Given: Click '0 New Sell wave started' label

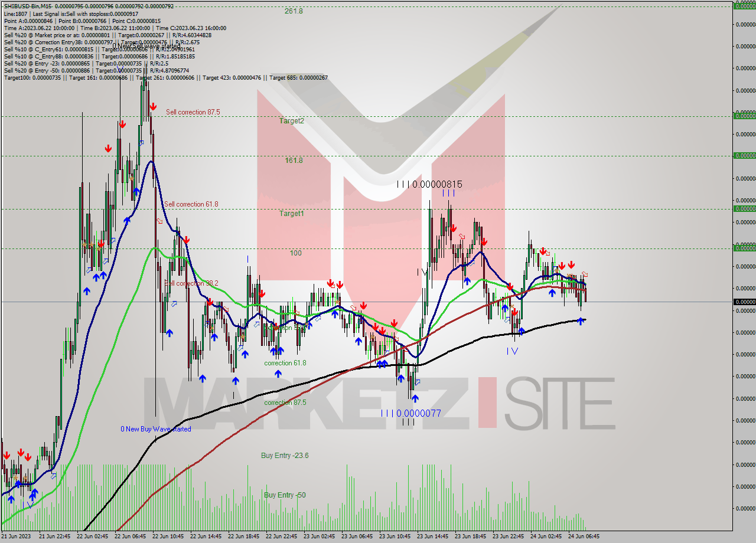Looking at the screenshot, I should tap(146, 46).
